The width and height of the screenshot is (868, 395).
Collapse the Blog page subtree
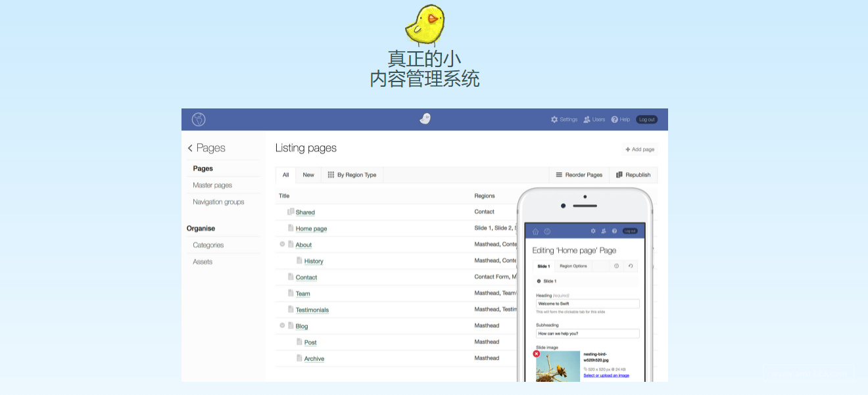coord(282,325)
